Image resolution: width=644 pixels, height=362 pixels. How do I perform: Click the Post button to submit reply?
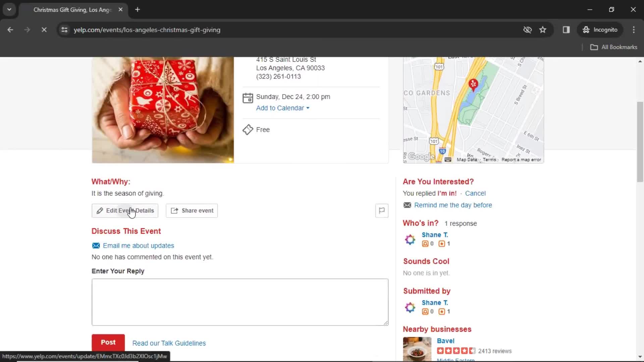[x=108, y=342]
